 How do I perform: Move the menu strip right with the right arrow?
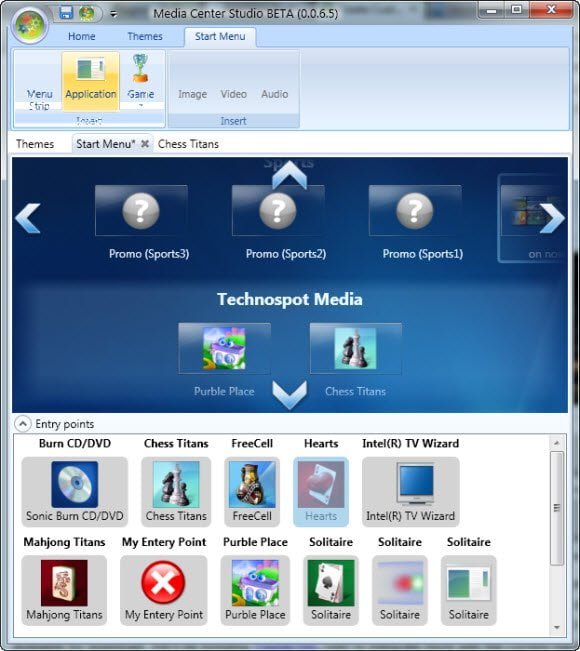click(x=552, y=218)
